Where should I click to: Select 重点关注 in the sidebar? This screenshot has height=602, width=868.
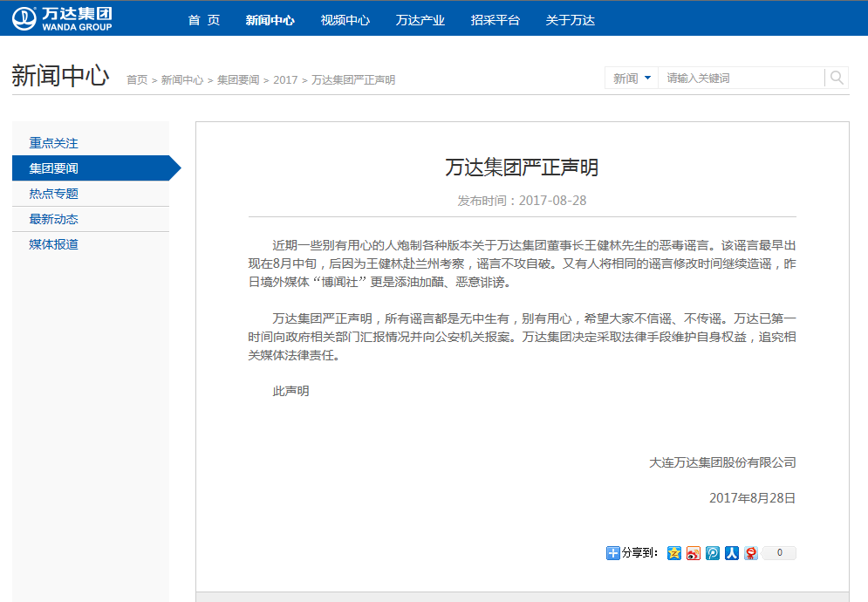click(54, 143)
